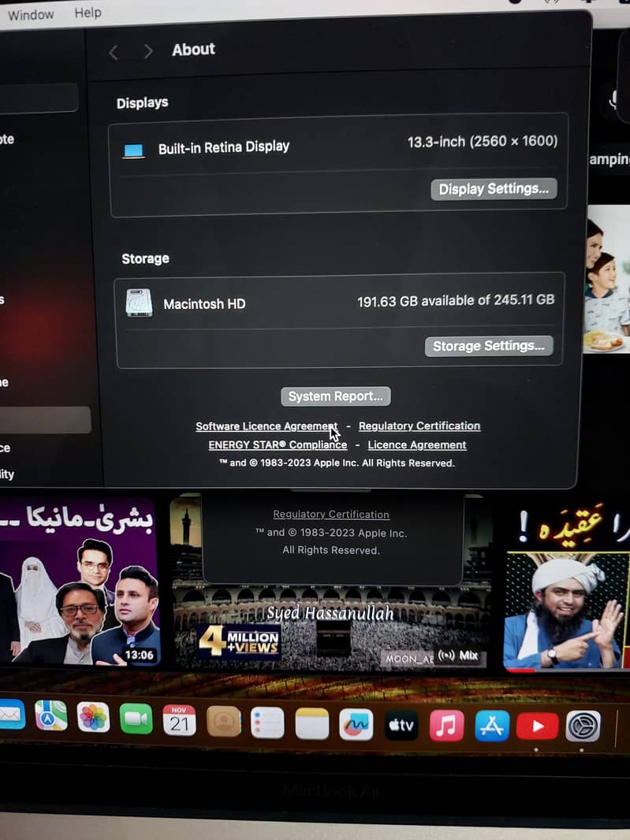Screen dimensions: 630x840
Task: Open YouTube from the Dock
Action: click(x=537, y=726)
